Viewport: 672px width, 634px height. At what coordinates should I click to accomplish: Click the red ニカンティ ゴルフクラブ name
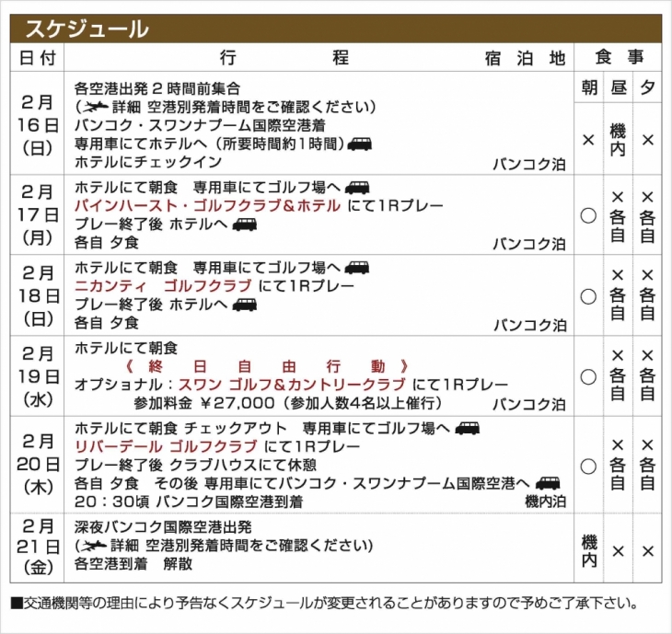(163, 286)
